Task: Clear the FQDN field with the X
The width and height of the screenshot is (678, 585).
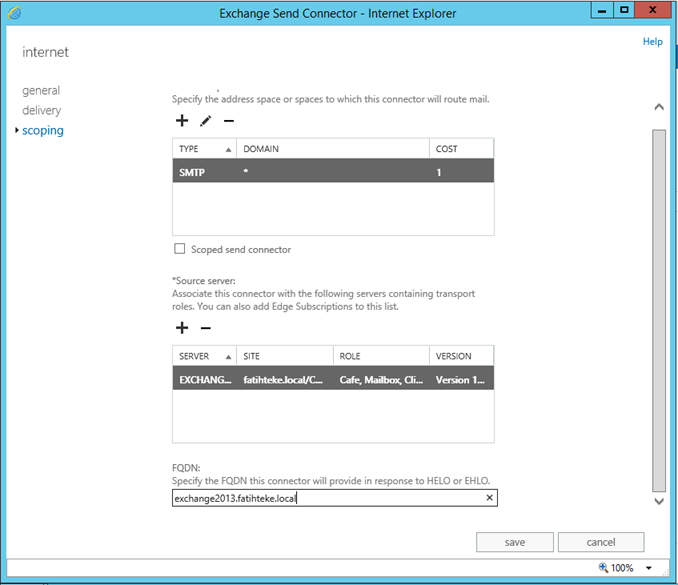Action: [489, 498]
